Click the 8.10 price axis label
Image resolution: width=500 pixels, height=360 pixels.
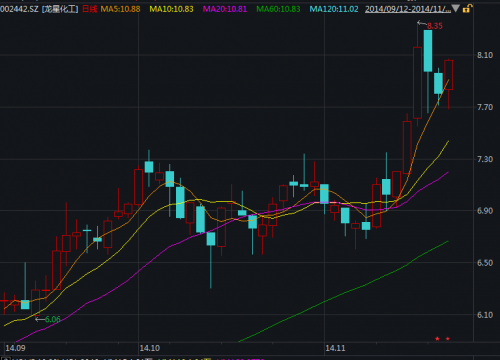(x=485, y=55)
